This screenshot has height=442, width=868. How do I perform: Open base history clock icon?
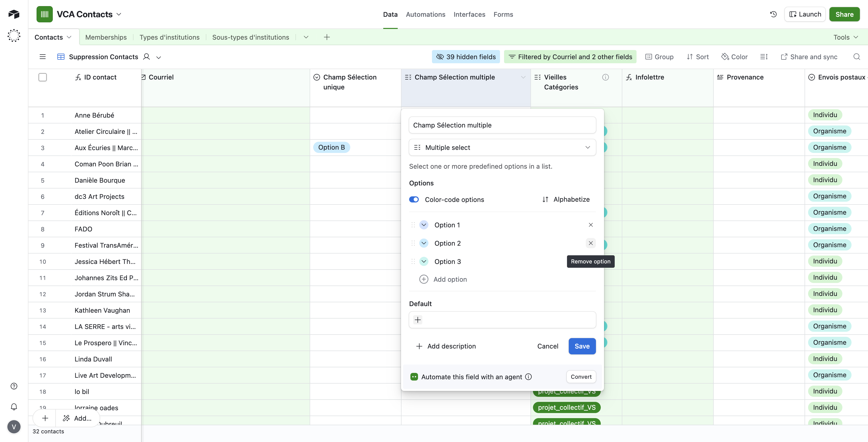(773, 14)
